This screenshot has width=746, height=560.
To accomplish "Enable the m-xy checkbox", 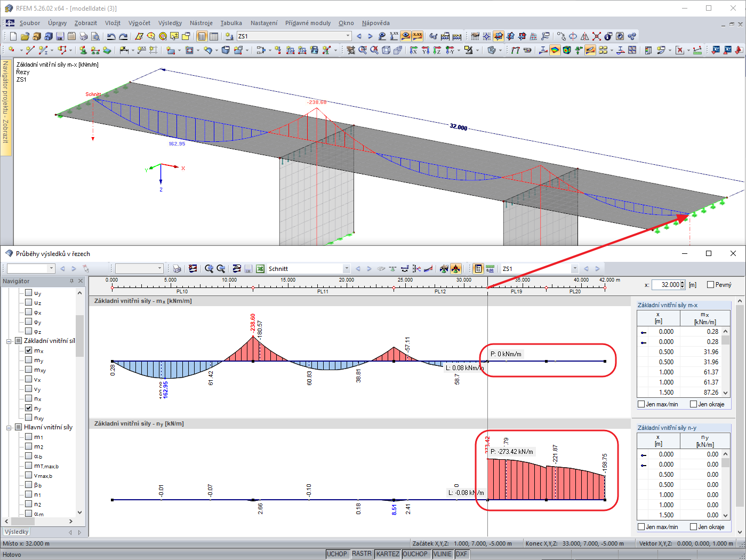I will 29,370.
